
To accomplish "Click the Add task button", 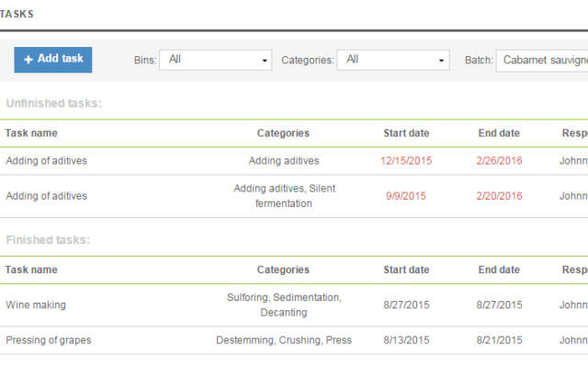I will pos(53,60).
